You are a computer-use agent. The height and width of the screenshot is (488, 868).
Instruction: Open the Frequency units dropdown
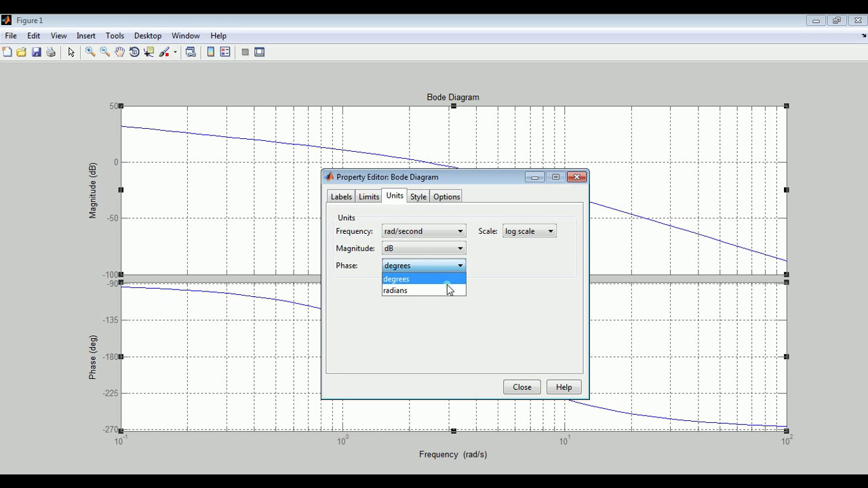[424, 231]
